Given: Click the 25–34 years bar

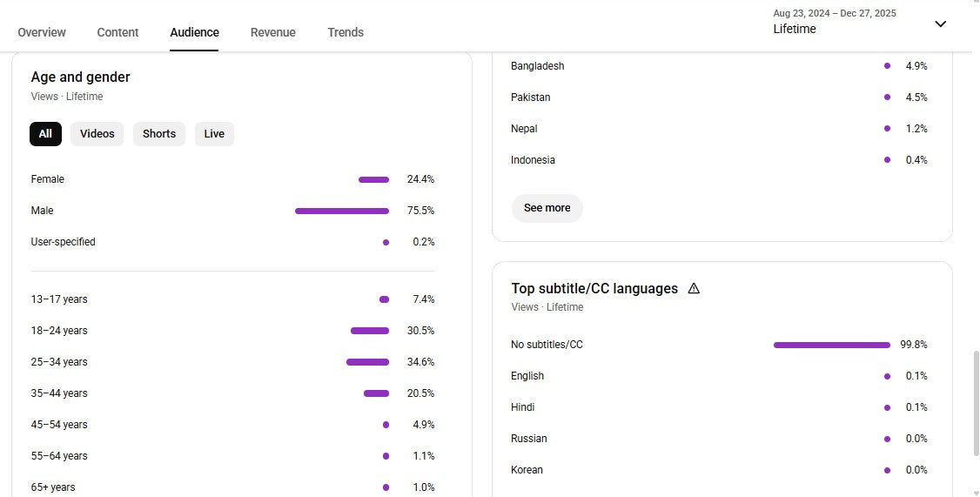Looking at the screenshot, I should pos(367,362).
